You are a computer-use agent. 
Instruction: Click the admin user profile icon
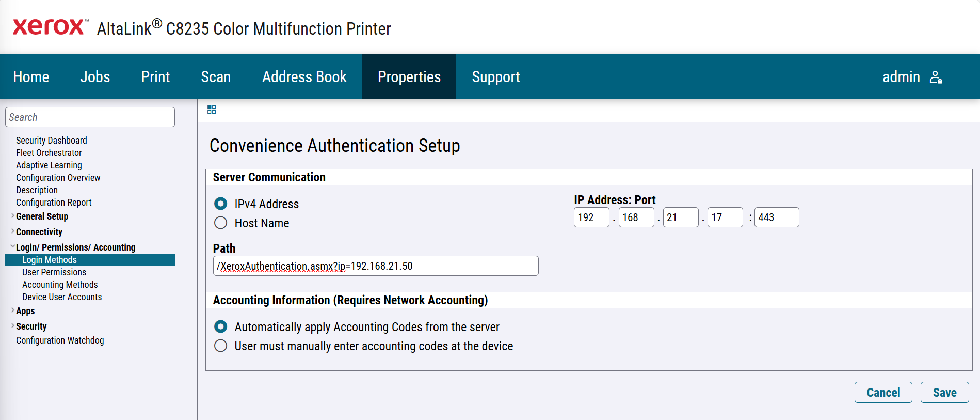click(936, 77)
